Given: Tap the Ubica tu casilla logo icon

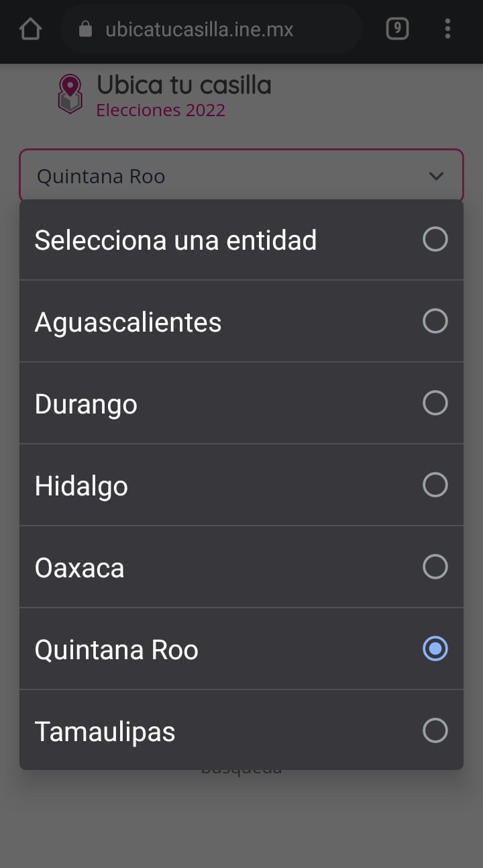Looking at the screenshot, I should [x=70, y=94].
